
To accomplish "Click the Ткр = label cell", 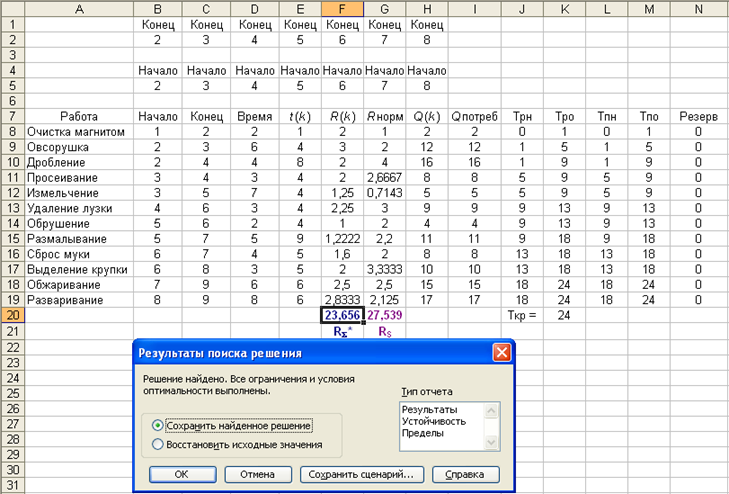I will pos(522,315).
